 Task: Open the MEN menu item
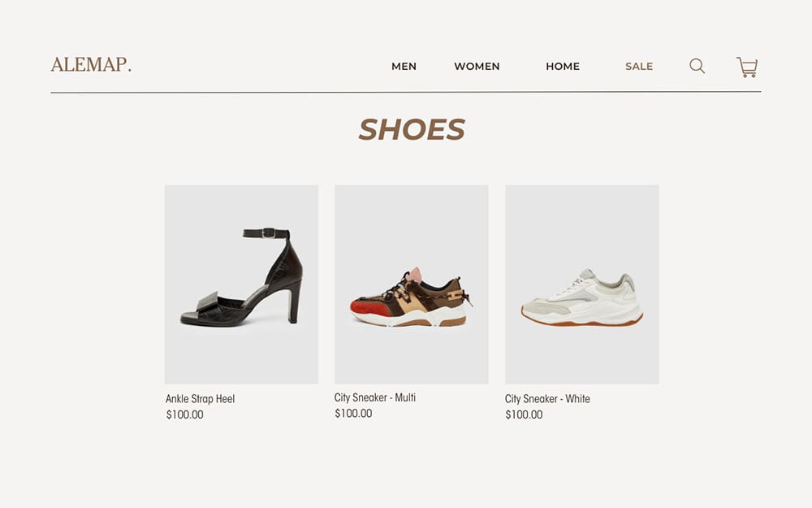click(x=404, y=67)
